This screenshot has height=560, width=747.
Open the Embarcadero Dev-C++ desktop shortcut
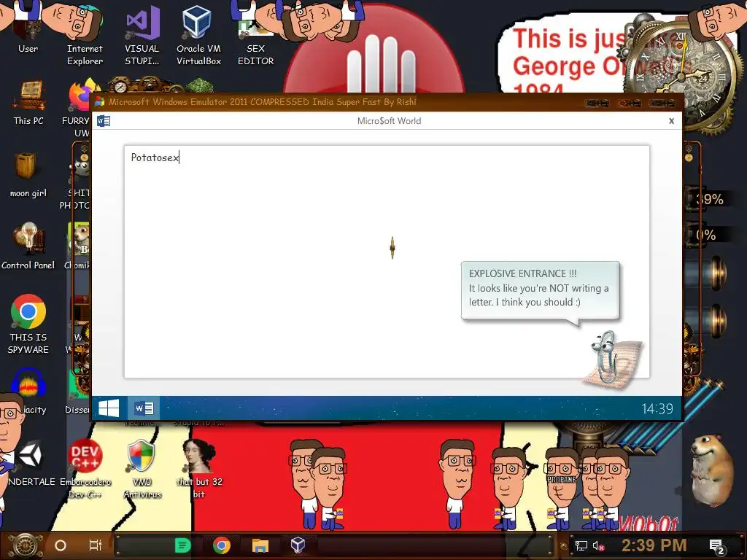coord(85,469)
